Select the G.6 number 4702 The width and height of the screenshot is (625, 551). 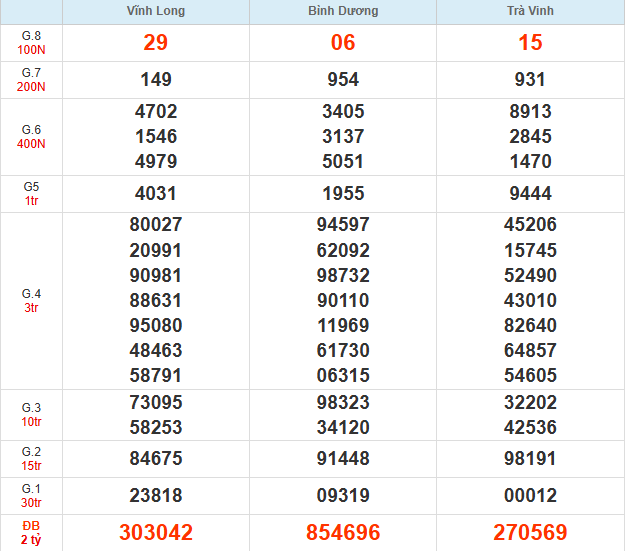156,111
